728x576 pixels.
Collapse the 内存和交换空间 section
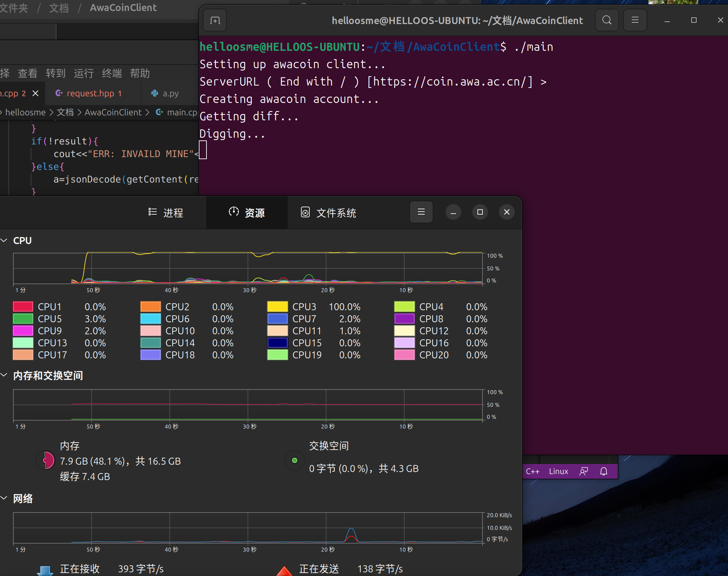click(4, 375)
